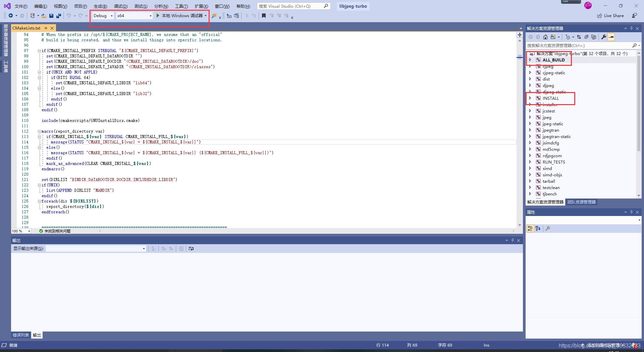644x352 pixels.
Task: Click the split editor handle
Action: (x=520, y=35)
